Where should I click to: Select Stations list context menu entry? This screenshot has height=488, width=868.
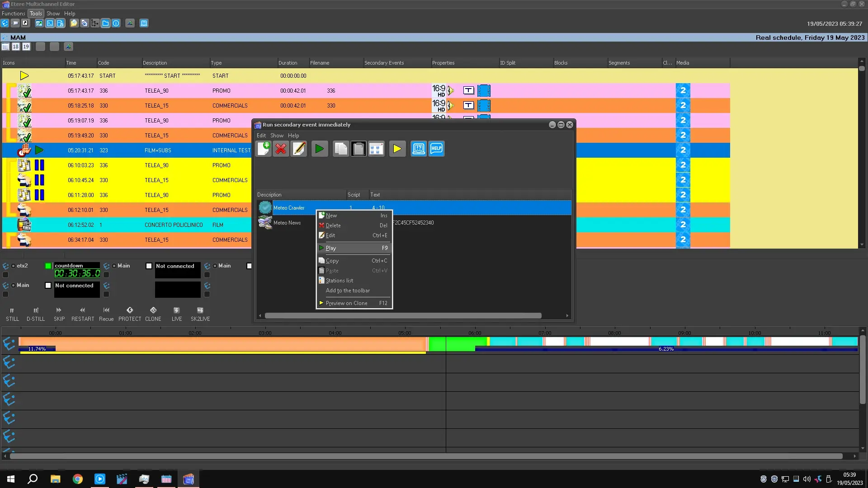tap(340, 281)
